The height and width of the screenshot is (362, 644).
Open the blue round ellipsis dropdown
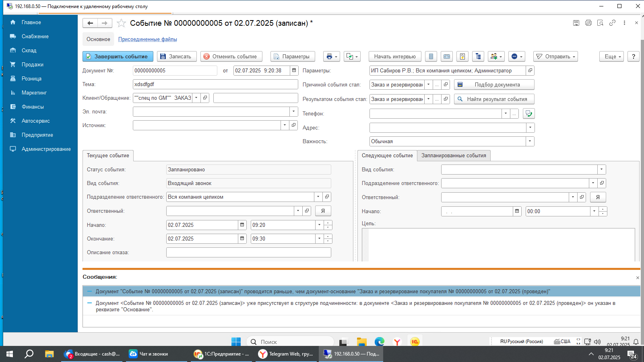pyautogui.click(x=517, y=56)
